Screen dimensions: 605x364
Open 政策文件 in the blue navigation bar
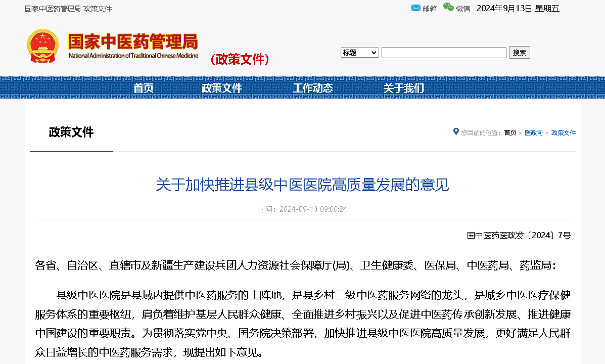click(222, 88)
